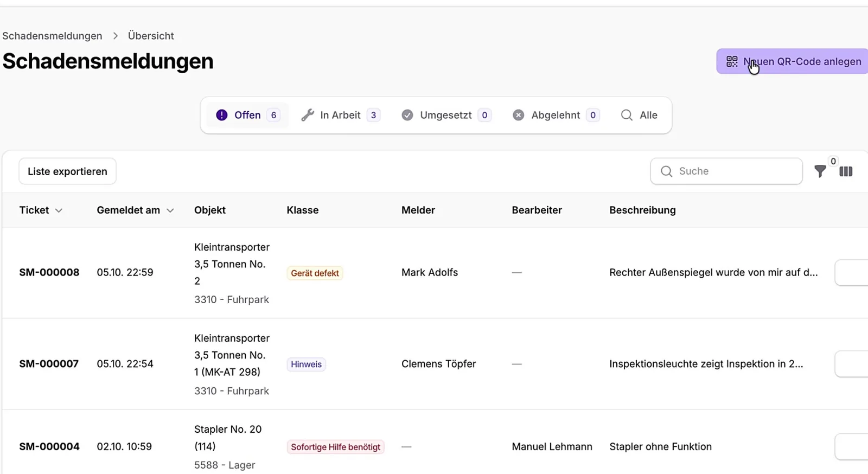Switch to the Offen tab
The image size is (868, 474).
[247, 115]
